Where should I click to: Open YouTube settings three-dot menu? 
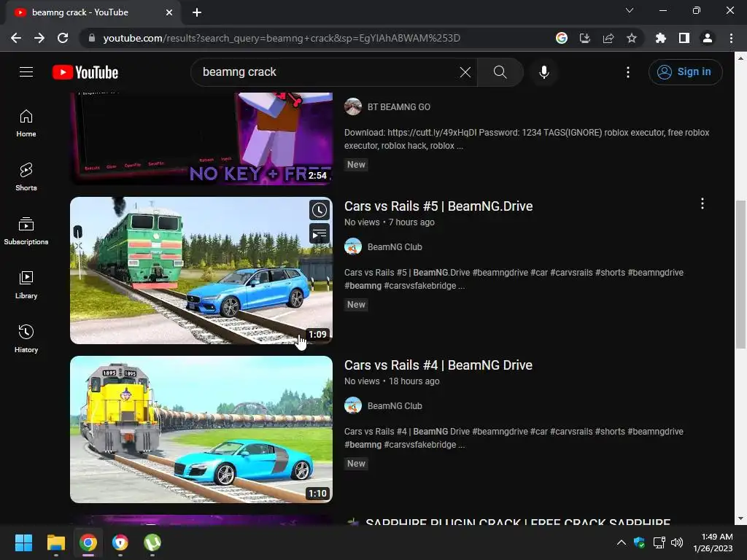pyautogui.click(x=628, y=72)
